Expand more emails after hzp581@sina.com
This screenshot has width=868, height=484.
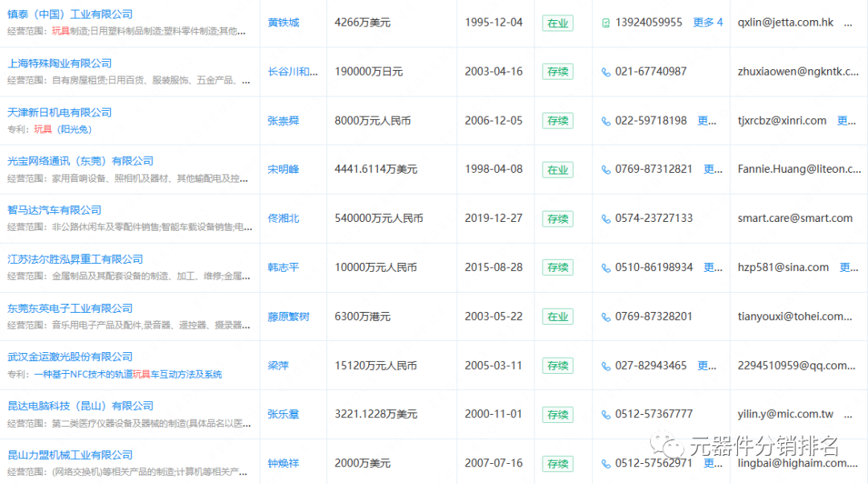(x=849, y=268)
